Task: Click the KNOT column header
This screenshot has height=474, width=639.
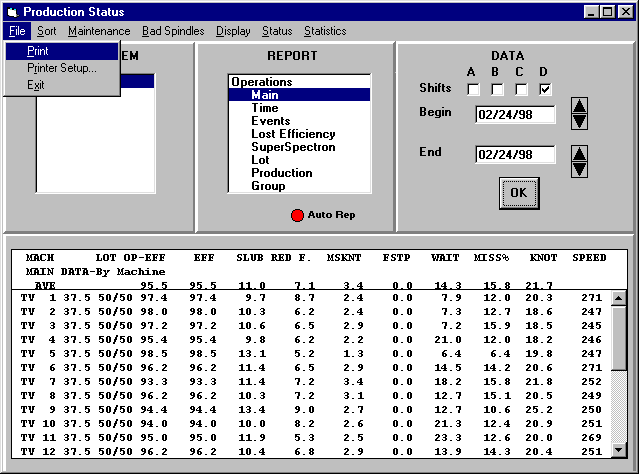Action: click(543, 258)
